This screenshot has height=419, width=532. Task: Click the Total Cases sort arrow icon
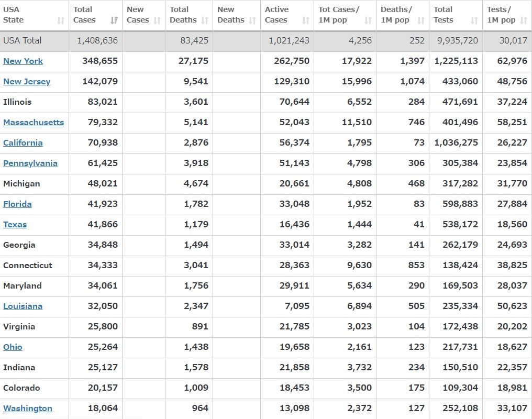pos(114,20)
